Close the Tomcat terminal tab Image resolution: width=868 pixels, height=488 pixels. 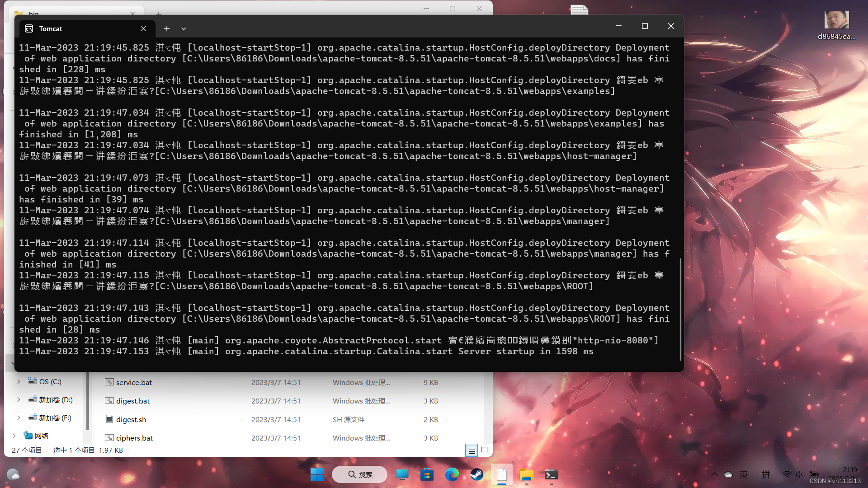(x=143, y=28)
